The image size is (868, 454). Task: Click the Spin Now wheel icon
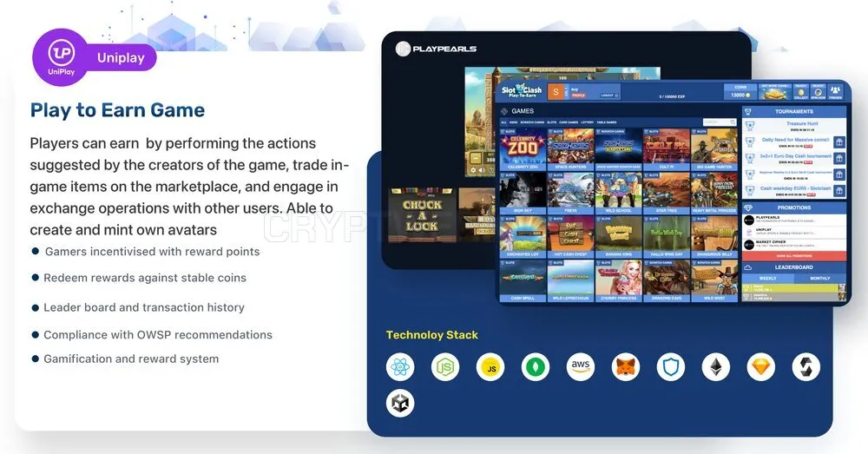click(x=819, y=92)
